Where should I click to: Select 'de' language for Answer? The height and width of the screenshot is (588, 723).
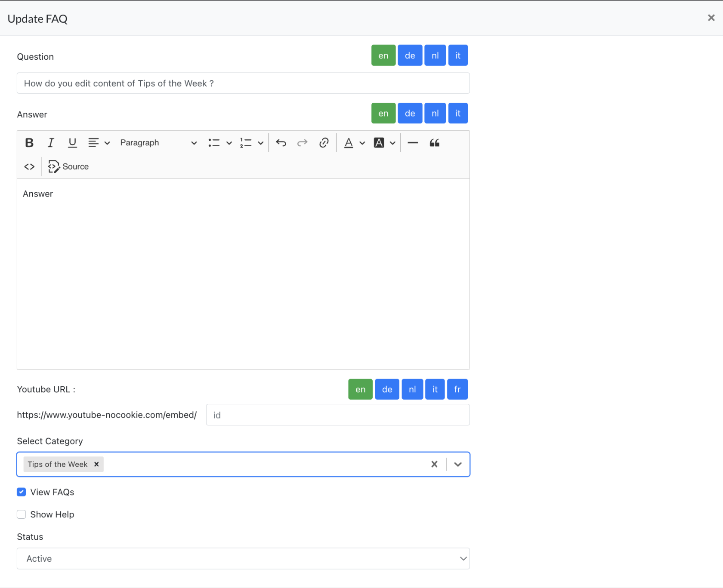click(x=410, y=113)
